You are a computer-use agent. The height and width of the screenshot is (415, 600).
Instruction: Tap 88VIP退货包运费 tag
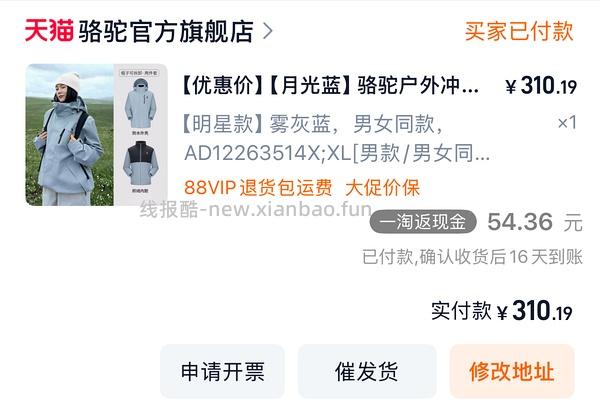click(258, 187)
